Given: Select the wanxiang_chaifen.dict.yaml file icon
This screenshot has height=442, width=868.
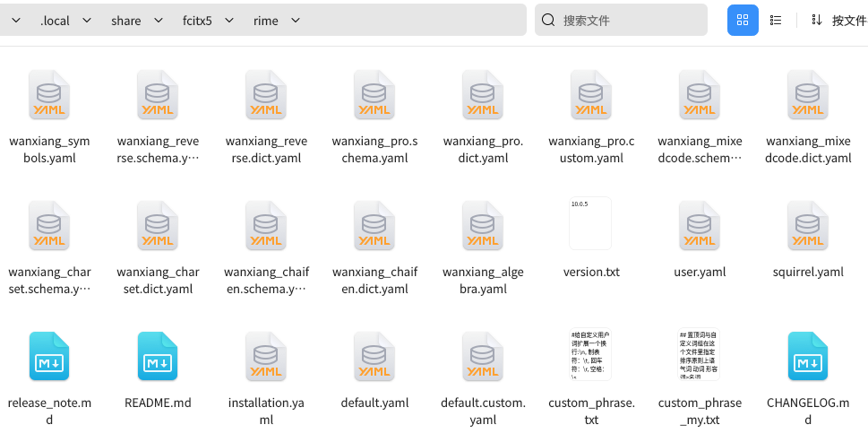Looking at the screenshot, I should [x=374, y=225].
